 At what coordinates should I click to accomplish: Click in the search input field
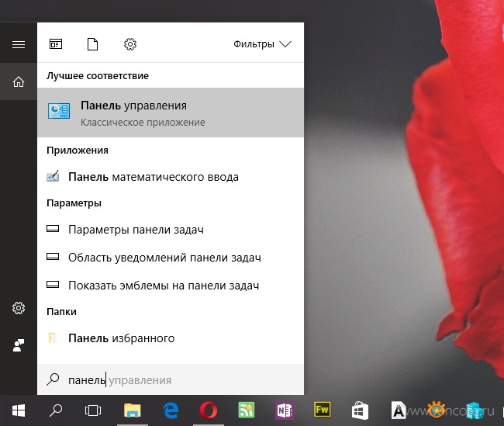pos(171,379)
